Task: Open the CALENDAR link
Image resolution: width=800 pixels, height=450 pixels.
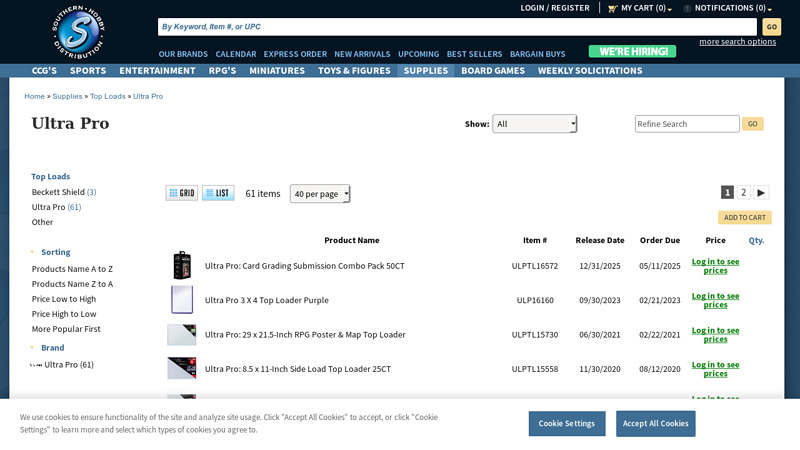Action: tap(236, 54)
